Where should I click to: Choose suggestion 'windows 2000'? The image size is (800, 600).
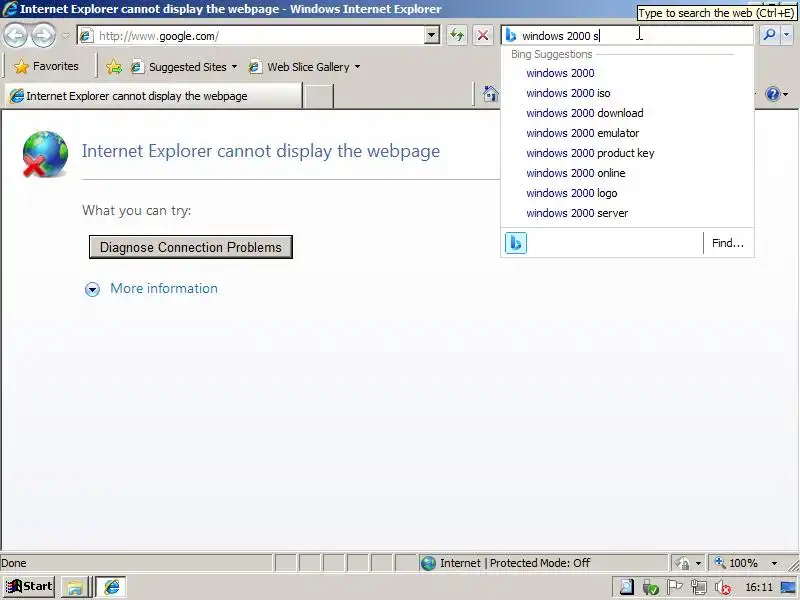tap(560, 73)
